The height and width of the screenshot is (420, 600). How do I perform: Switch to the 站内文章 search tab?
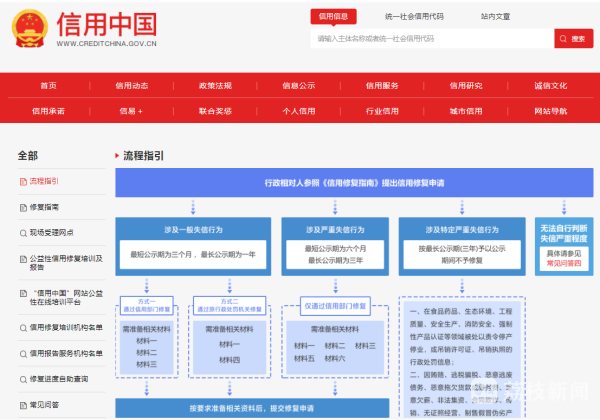click(494, 16)
